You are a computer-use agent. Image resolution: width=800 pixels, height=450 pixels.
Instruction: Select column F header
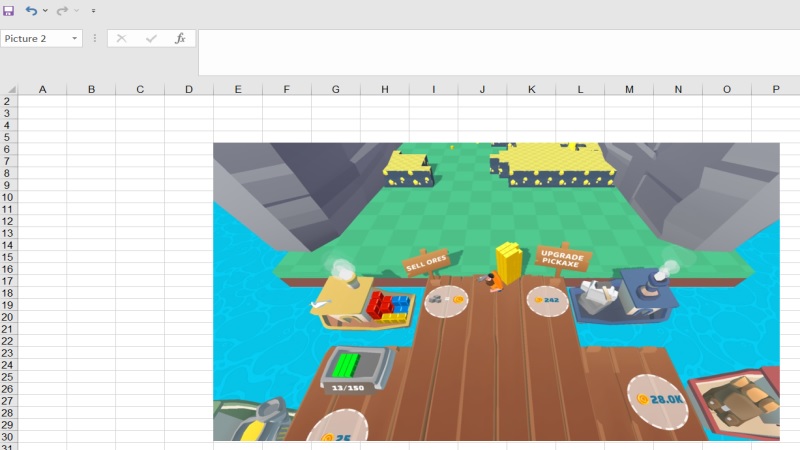(287, 89)
